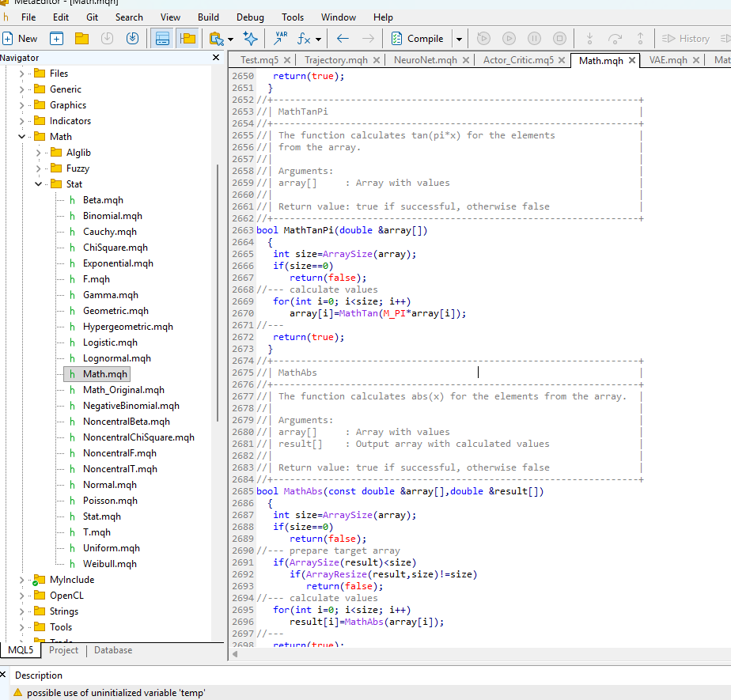This screenshot has width=731, height=700.
Task: Switch to the Actor_Critic.mq5 tab
Action: coord(518,60)
